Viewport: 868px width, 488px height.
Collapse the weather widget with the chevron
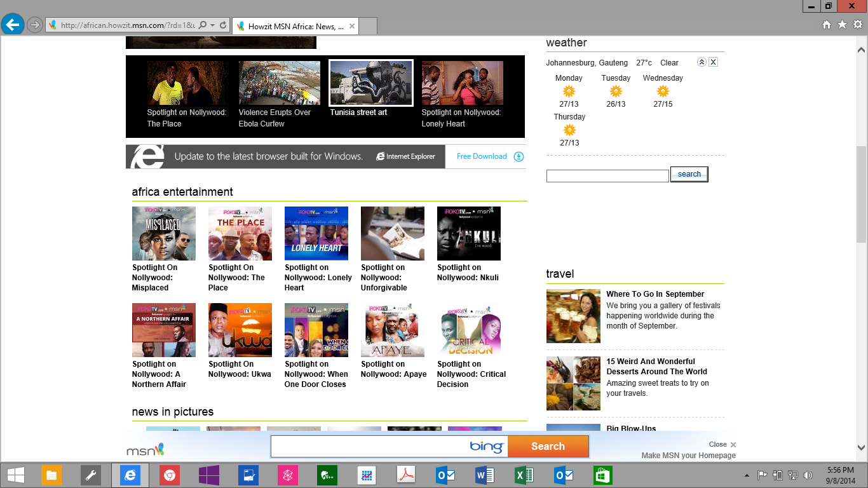click(702, 62)
